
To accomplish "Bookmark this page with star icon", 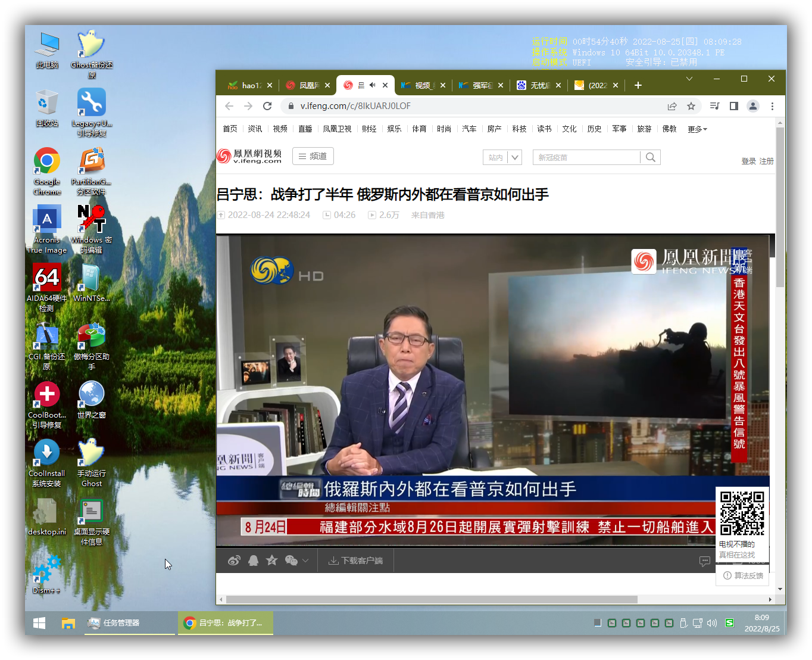I will (691, 106).
